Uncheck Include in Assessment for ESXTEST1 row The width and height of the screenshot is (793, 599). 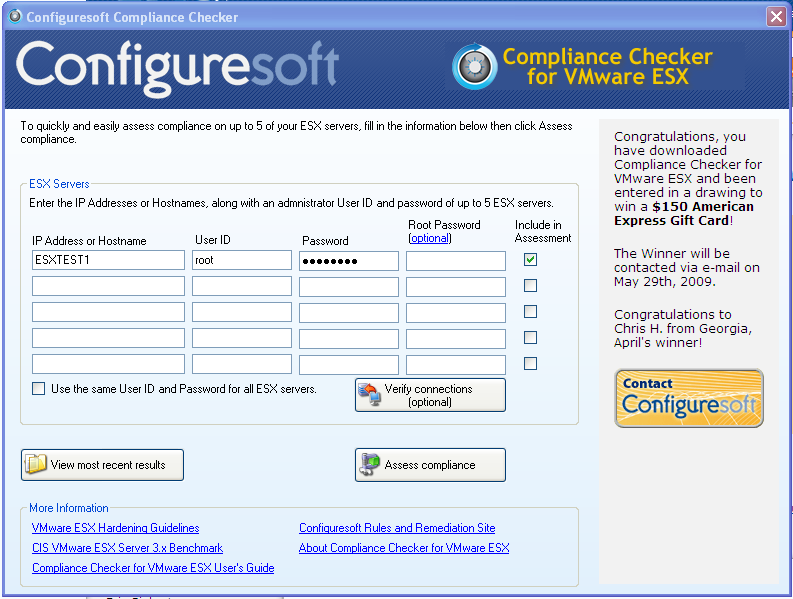[530, 260]
